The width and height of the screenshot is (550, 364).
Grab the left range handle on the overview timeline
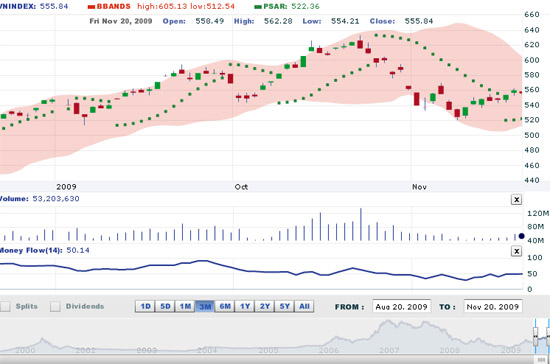click(535, 336)
